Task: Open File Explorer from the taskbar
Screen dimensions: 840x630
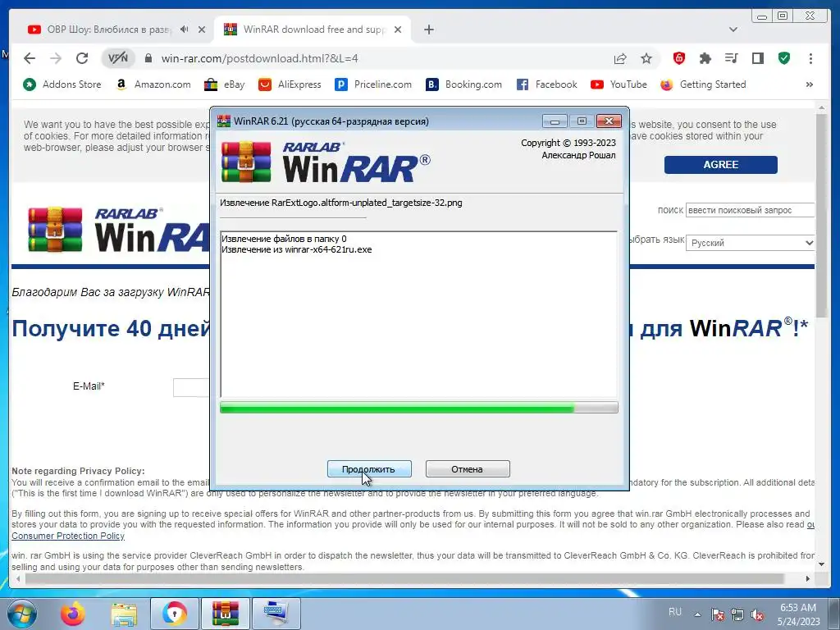Action: tap(124, 614)
